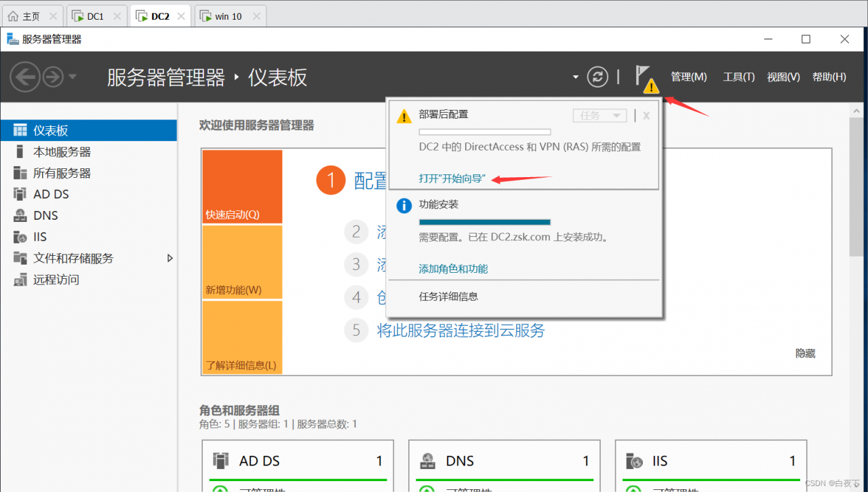Open the DNS role tile header
This screenshot has width=868, height=492.
[506, 461]
